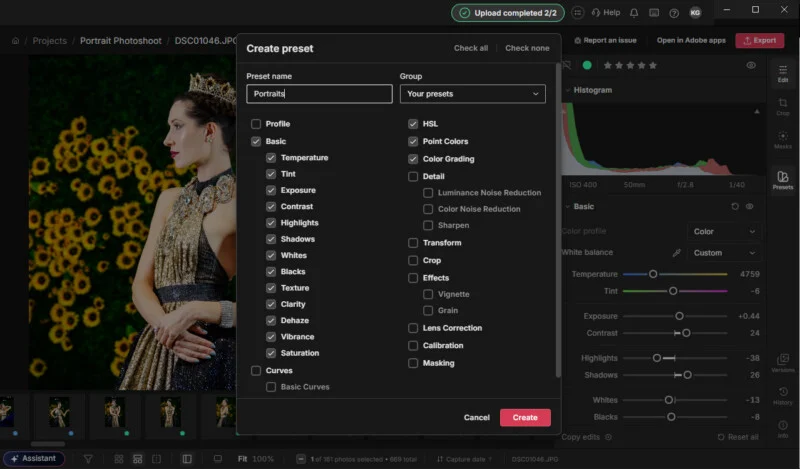
Task: Collapse the Basic section chevron
Action: 567,207
